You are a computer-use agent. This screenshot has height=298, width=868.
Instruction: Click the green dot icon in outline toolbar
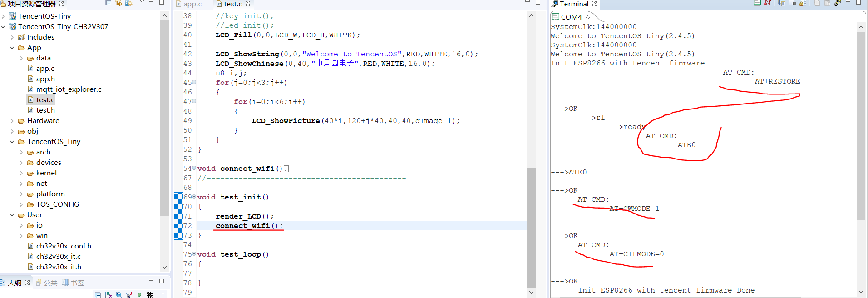point(139,295)
